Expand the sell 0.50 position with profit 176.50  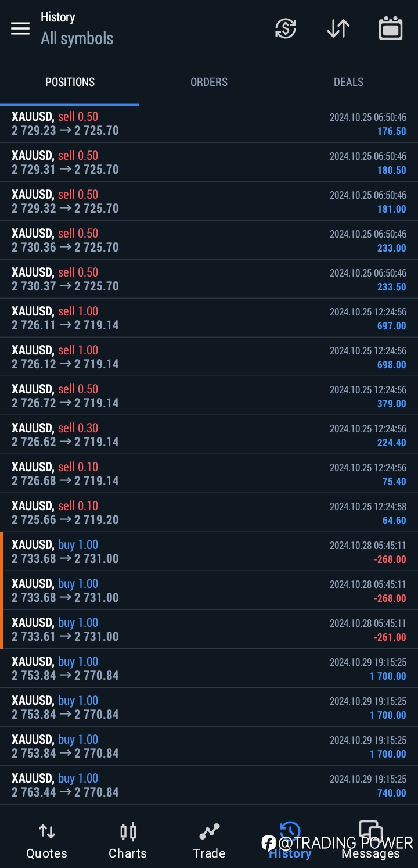click(209, 124)
